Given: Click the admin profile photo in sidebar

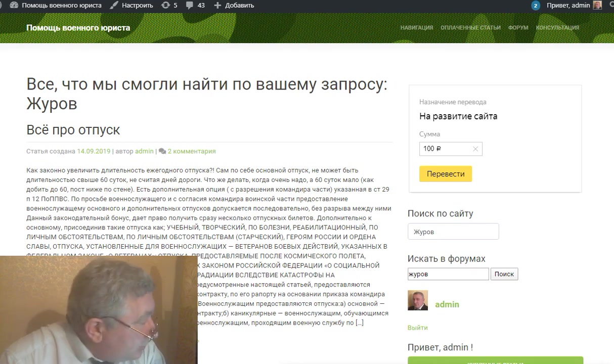Looking at the screenshot, I should pyautogui.click(x=418, y=300).
